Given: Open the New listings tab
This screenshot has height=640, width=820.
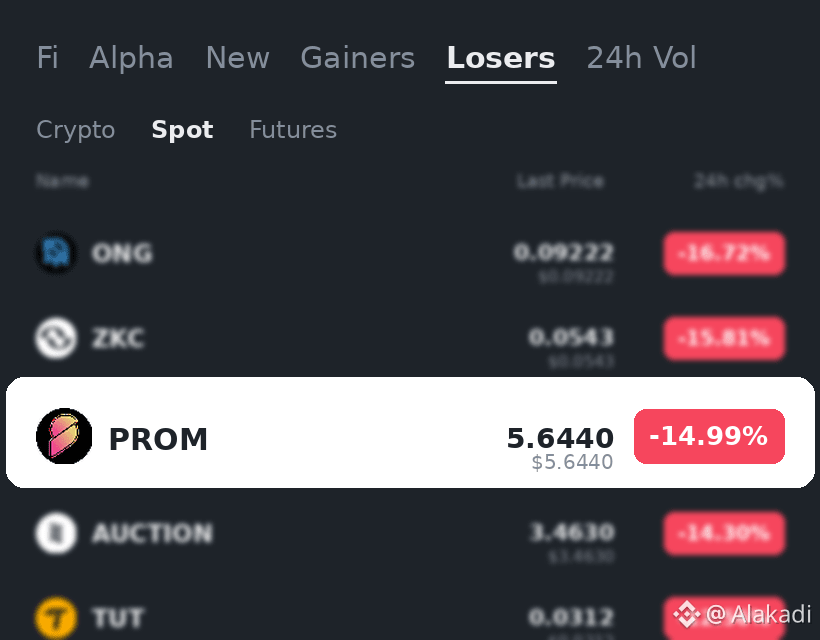Looking at the screenshot, I should point(237,58).
